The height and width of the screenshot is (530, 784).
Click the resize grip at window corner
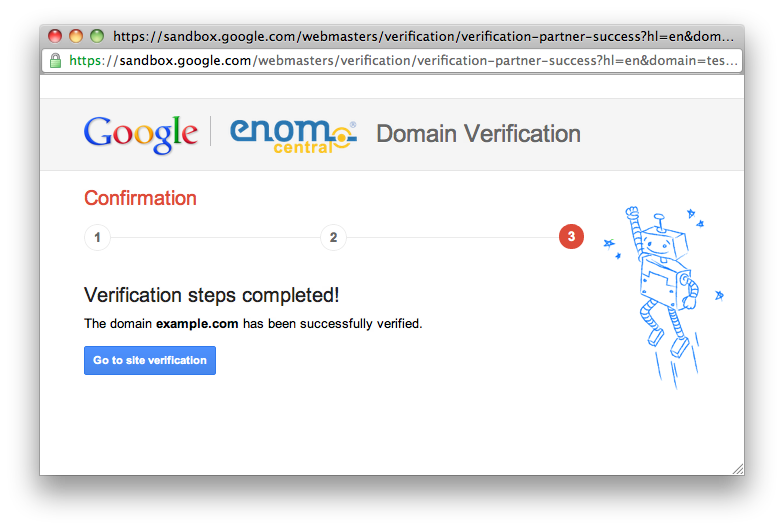coord(737,468)
